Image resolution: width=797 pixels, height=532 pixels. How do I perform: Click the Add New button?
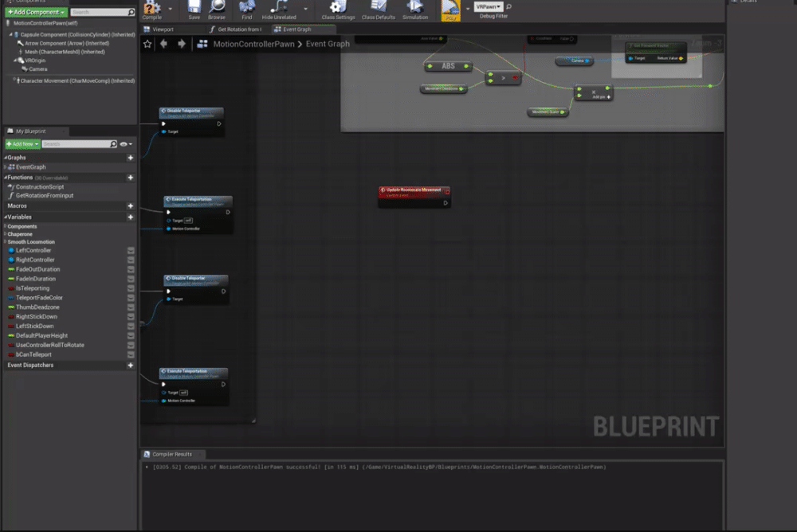pos(22,144)
